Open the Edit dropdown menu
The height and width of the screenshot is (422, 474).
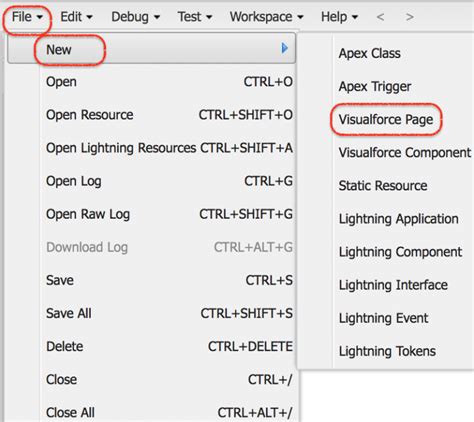(x=76, y=17)
